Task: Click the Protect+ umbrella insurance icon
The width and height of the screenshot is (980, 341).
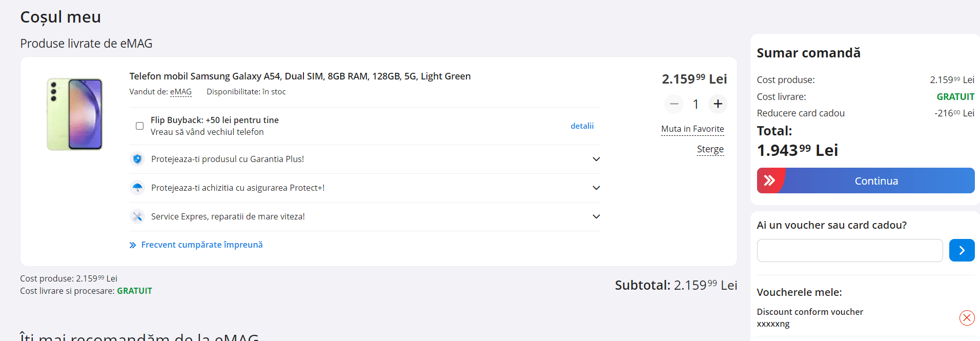Action: pyautogui.click(x=137, y=188)
